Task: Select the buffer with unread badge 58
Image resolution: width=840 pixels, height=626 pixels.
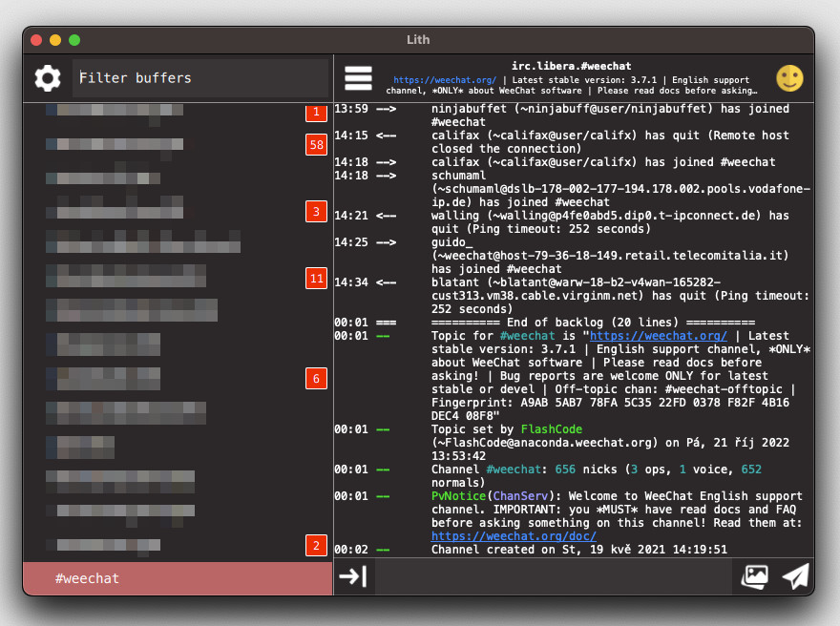Action: 178,145
